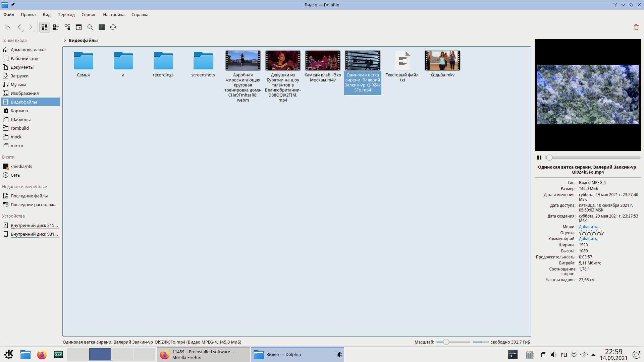Image resolution: width=644 pixels, height=362 pixels.
Task: Click the red trash delete icon
Action: coord(636,27)
